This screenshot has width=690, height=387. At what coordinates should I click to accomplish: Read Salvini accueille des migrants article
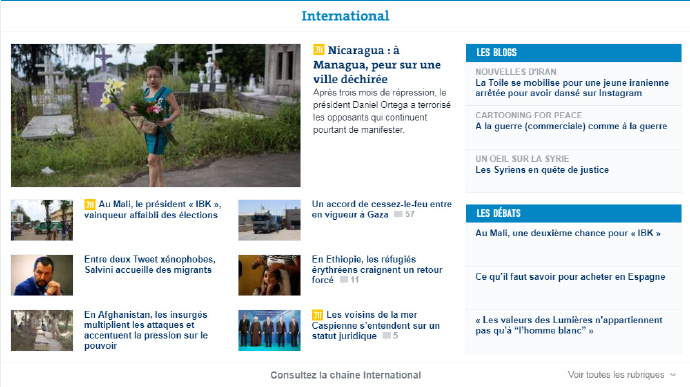[x=150, y=265]
